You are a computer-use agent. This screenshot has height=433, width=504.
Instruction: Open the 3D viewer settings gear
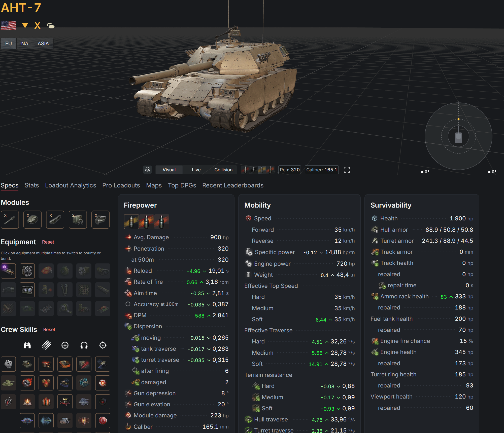pos(148,170)
